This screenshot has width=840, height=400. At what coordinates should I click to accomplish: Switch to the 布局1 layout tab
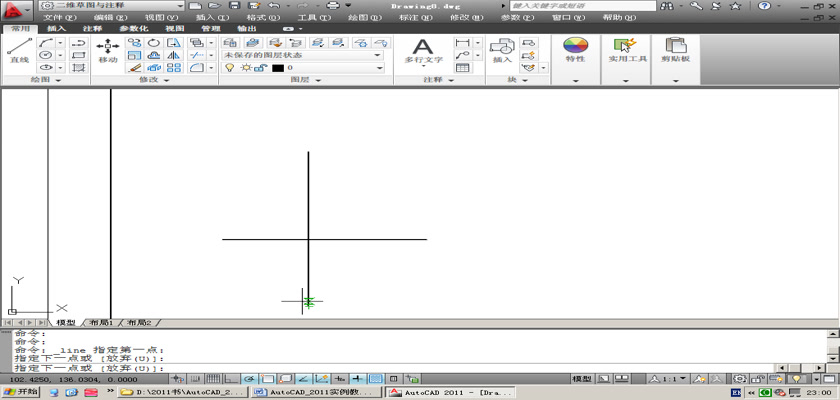pyautogui.click(x=101, y=323)
